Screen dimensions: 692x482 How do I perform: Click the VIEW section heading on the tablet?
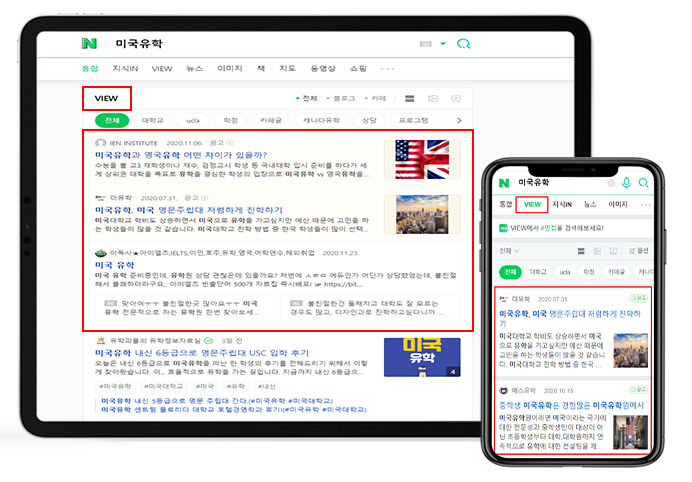point(106,98)
